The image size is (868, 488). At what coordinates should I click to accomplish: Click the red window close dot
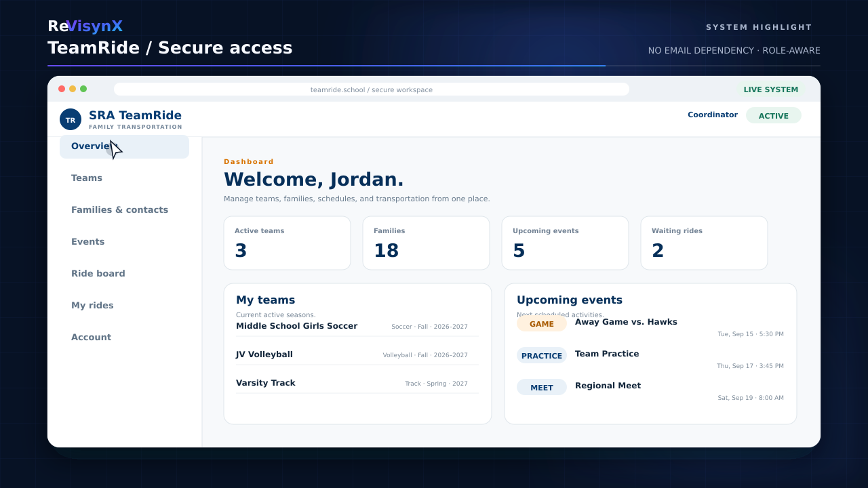(x=62, y=89)
